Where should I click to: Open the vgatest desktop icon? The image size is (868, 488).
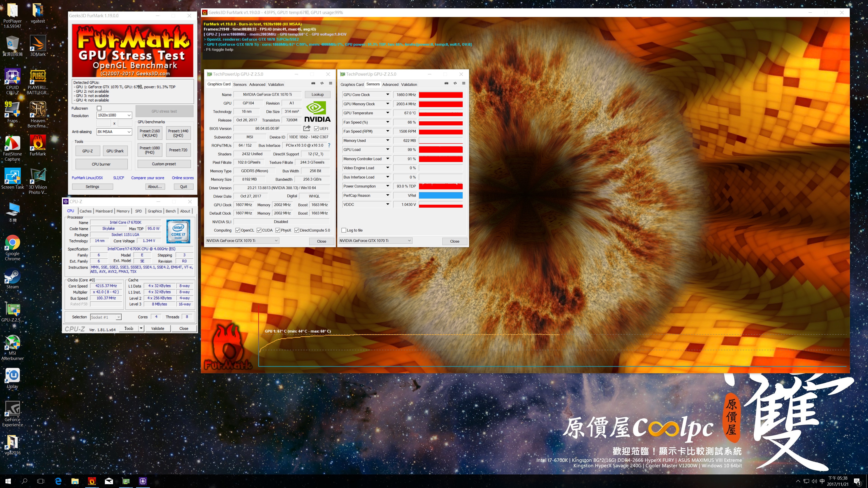click(x=38, y=14)
